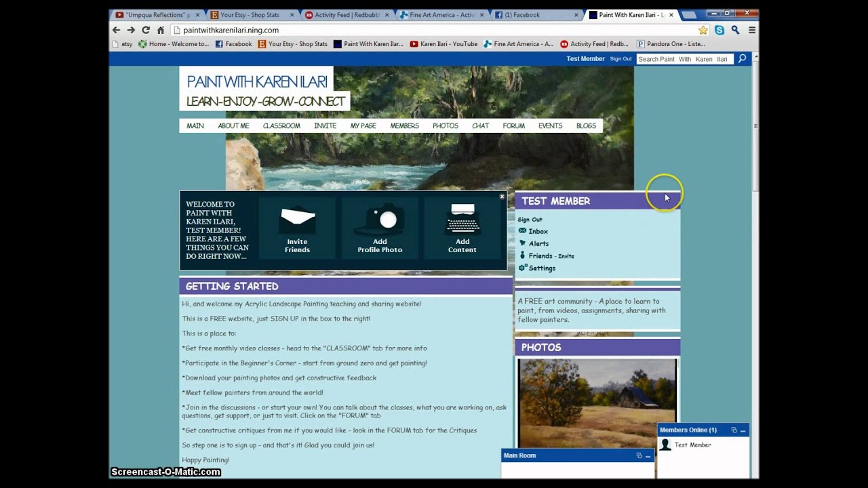Minimize the Members Online panel
868x488 pixels.
tap(743, 430)
